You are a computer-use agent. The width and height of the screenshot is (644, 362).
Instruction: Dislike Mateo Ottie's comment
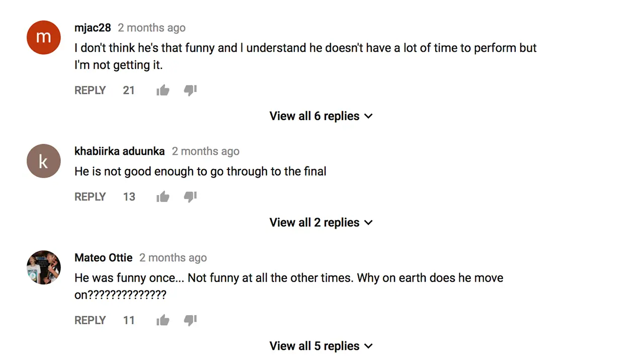[x=190, y=320]
